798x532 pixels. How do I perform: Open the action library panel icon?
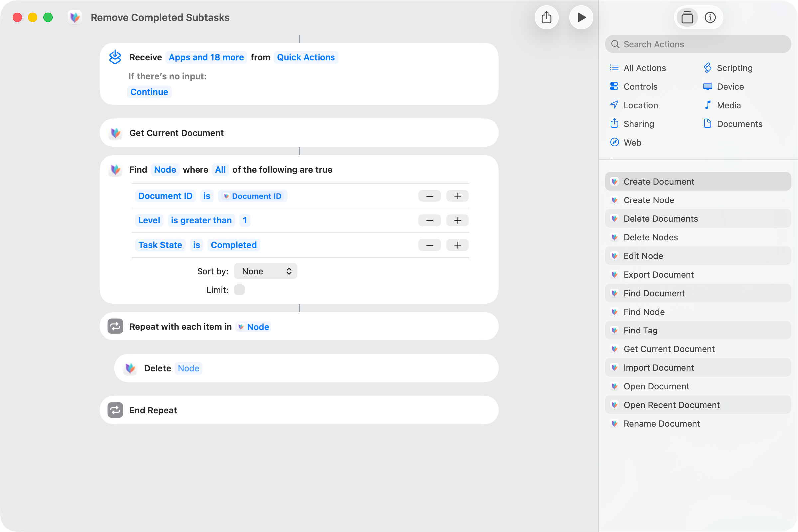click(687, 17)
